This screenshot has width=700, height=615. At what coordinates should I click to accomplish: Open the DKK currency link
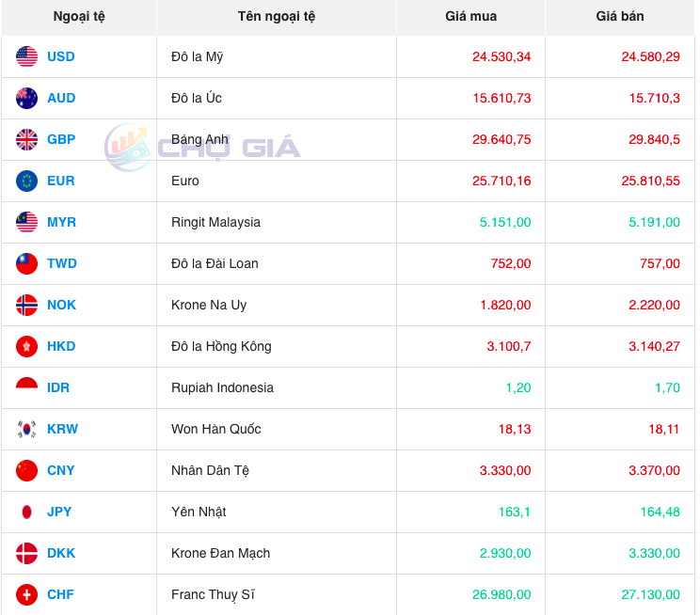pyautogui.click(x=61, y=553)
